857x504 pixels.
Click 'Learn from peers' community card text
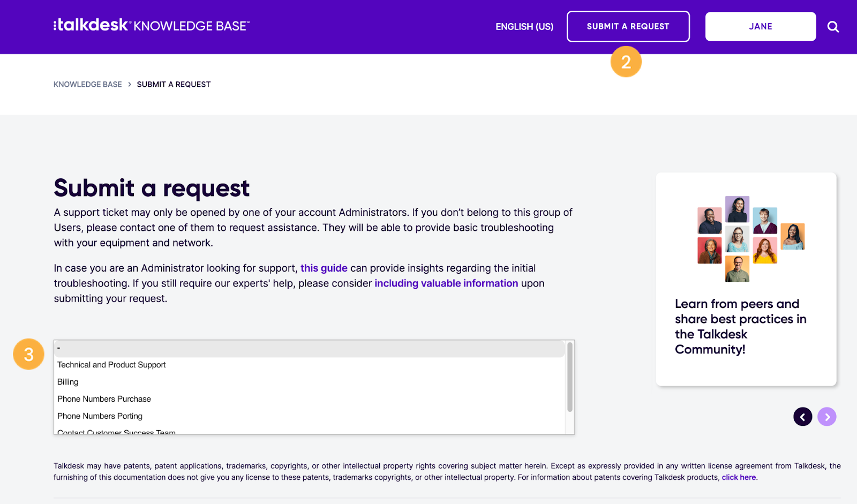tap(741, 327)
